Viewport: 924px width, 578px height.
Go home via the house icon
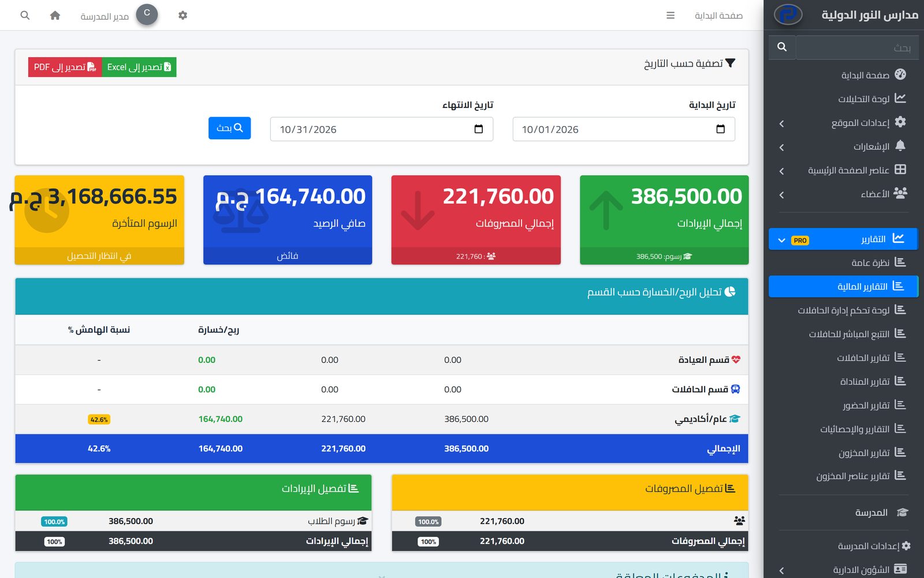[55, 16]
